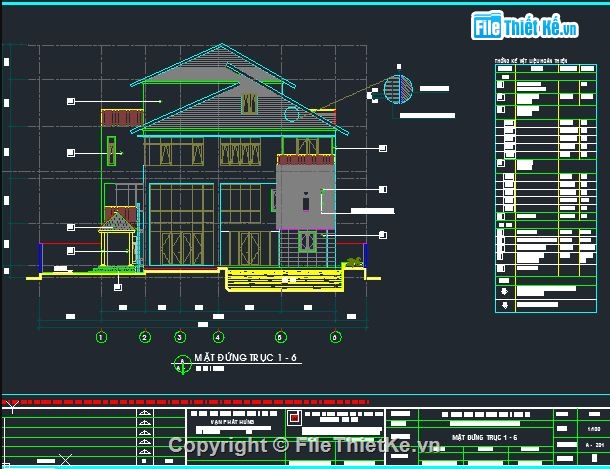Click the FileThietKe.vn logo
610x469 pixels.
click(x=525, y=26)
